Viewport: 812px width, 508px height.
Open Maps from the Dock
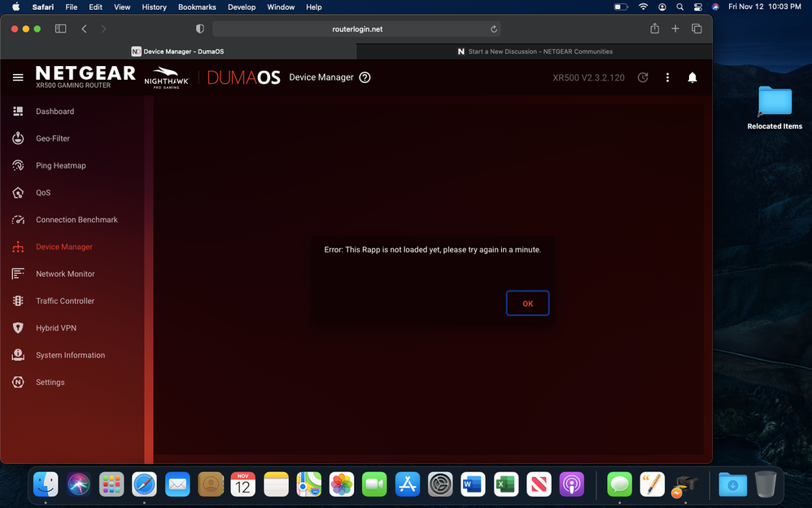coord(308,484)
